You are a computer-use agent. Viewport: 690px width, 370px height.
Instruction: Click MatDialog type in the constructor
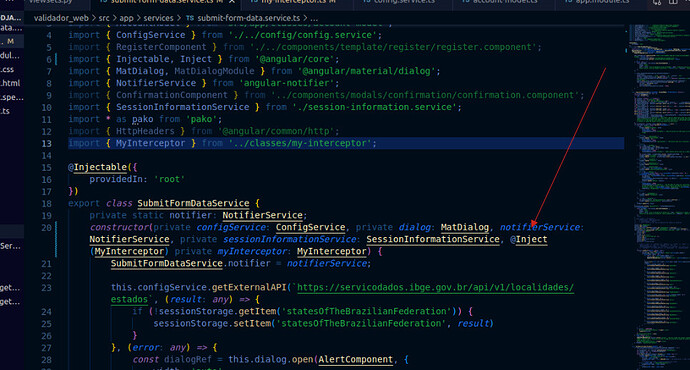point(465,227)
